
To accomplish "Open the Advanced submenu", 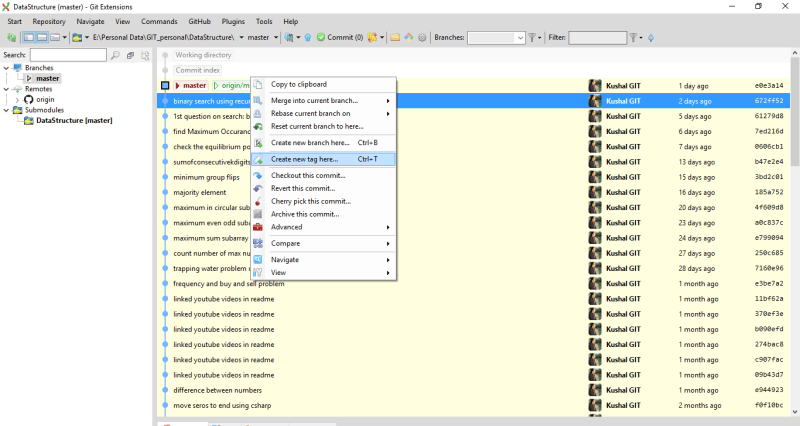I will click(x=323, y=227).
